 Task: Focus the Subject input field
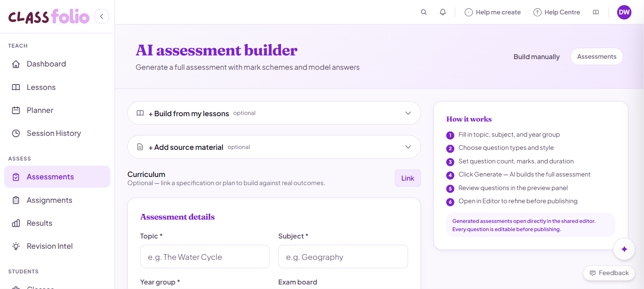[x=343, y=257]
